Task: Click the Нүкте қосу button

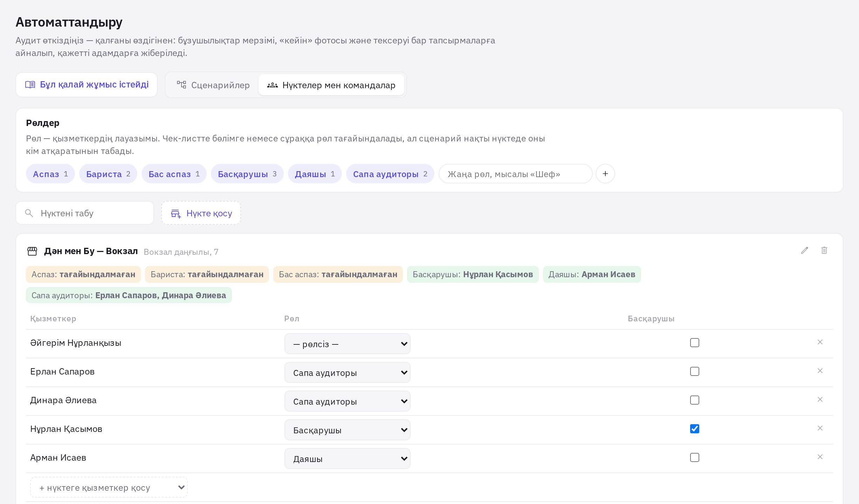Action: coord(201,213)
